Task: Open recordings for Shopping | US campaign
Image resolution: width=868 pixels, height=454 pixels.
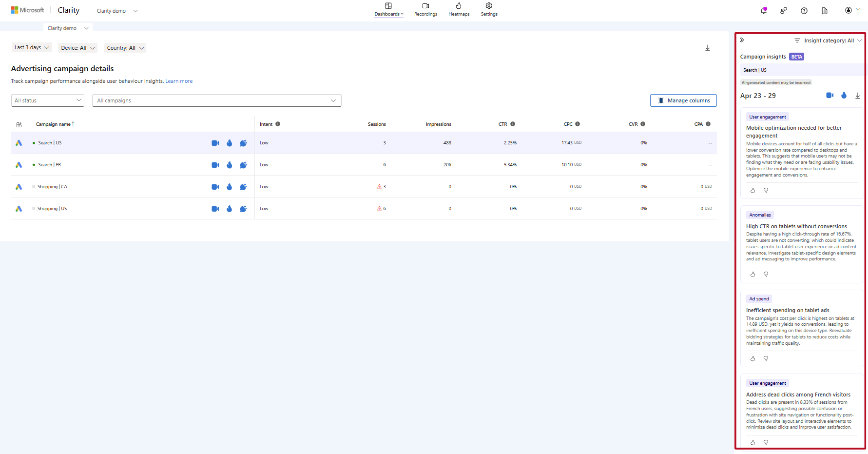Action: click(215, 209)
